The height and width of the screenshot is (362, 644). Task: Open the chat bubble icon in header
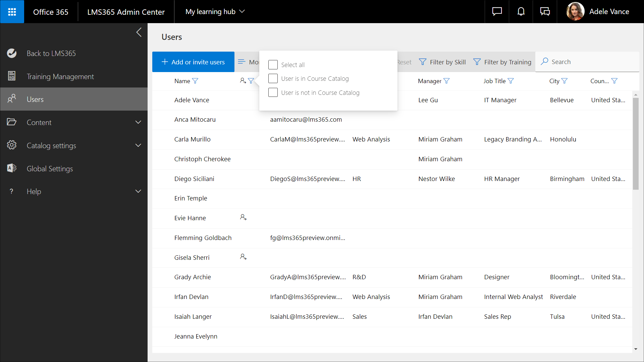coord(497,12)
